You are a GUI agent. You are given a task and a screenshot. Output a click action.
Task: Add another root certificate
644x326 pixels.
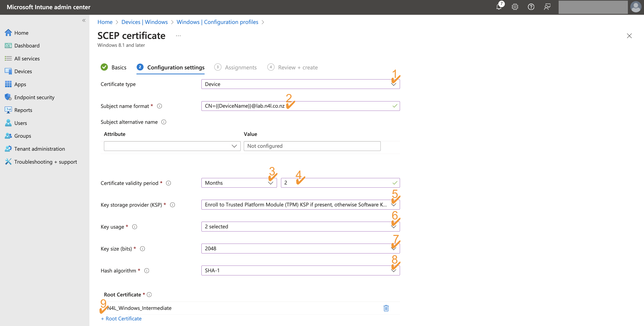(x=121, y=318)
